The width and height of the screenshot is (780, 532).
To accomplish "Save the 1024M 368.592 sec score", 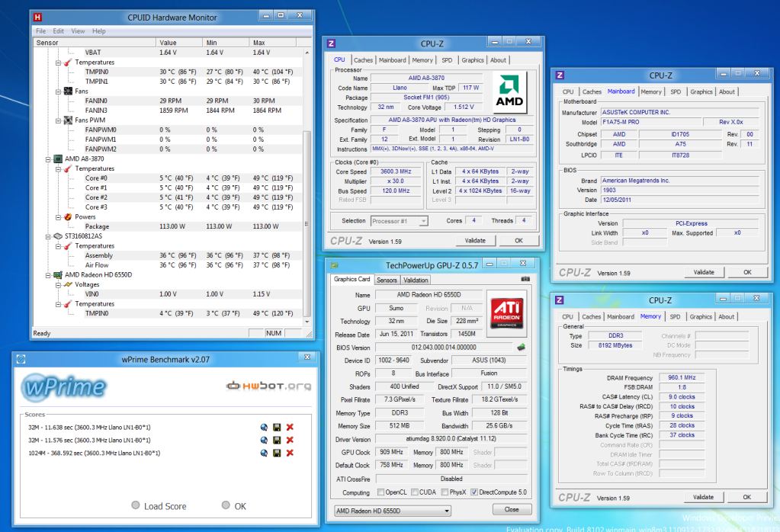I will (277, 453).
